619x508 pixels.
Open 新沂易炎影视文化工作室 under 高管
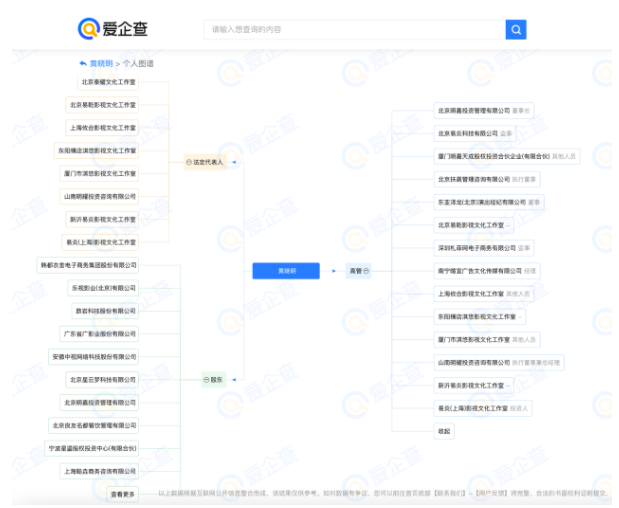click(x=474, y=385)
